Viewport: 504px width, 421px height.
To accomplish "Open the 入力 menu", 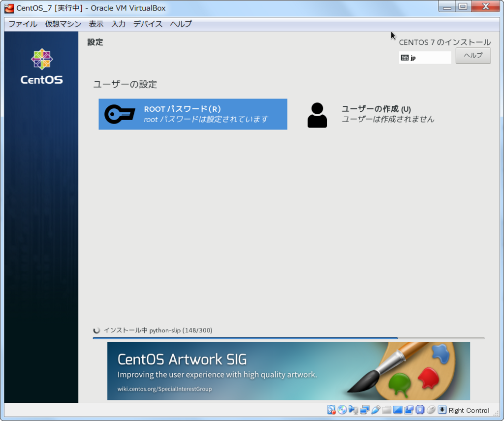I will click(x=118, y=24).
